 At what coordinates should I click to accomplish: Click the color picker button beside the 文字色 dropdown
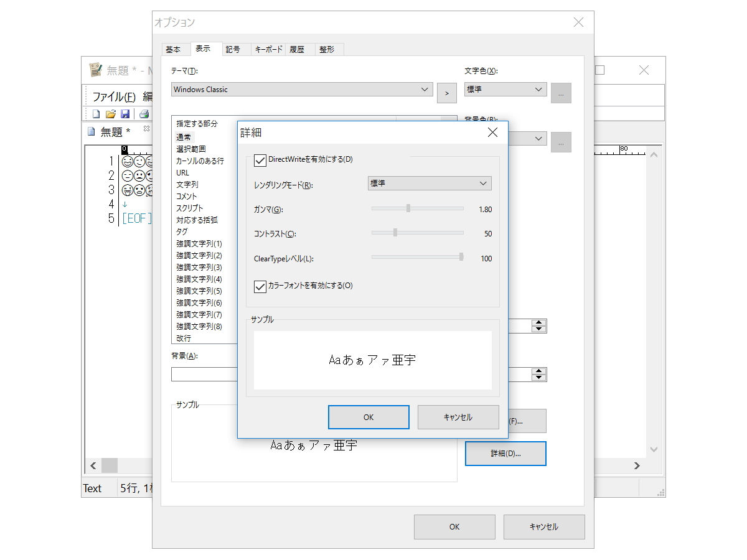560,93
